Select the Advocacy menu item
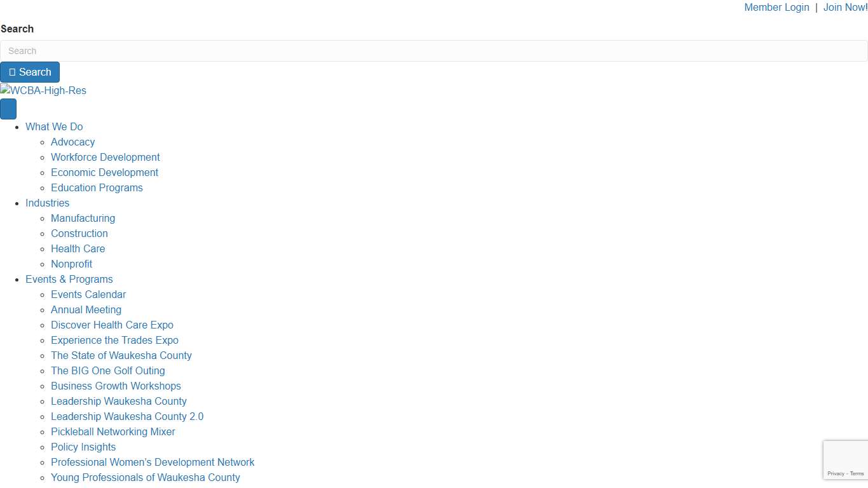The image size is (868, 488). click(x=72, y=142)
